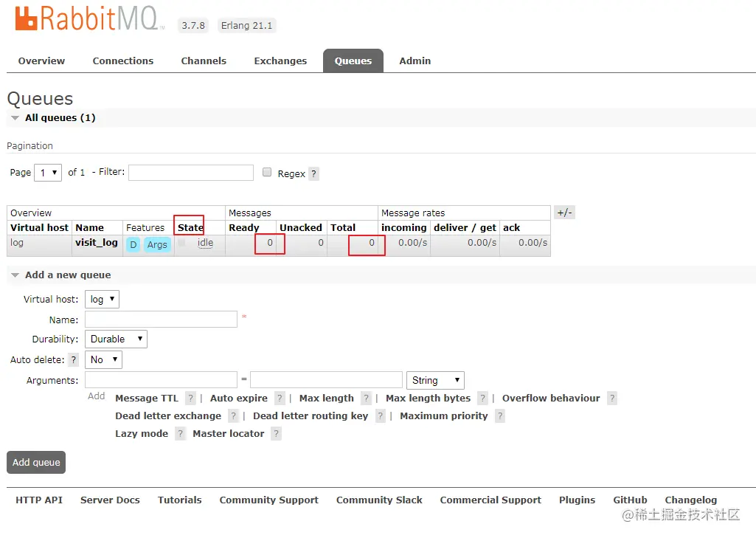The width and height of the screenshot is (756, 538).
Task: Insert Lazy mode argument link
Action: pyautogui.click(x=142, y=434)
